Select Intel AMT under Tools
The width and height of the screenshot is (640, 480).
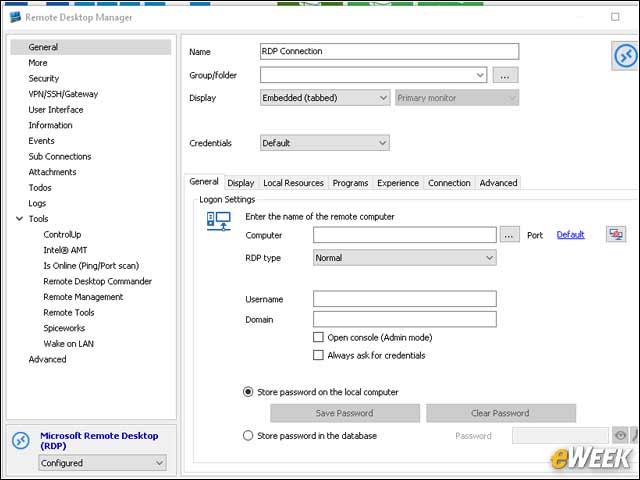point(65,250)
